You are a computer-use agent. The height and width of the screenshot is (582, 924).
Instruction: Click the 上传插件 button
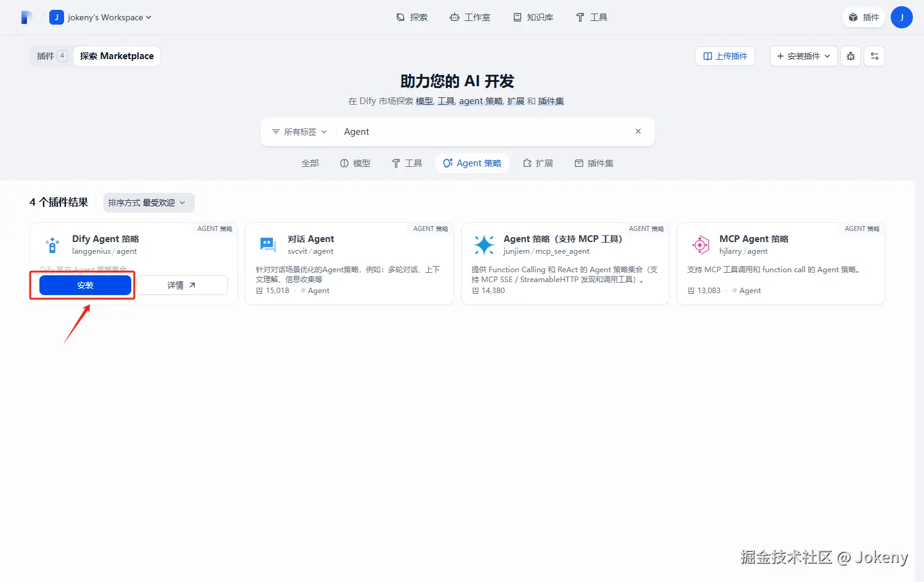point(725,56)
